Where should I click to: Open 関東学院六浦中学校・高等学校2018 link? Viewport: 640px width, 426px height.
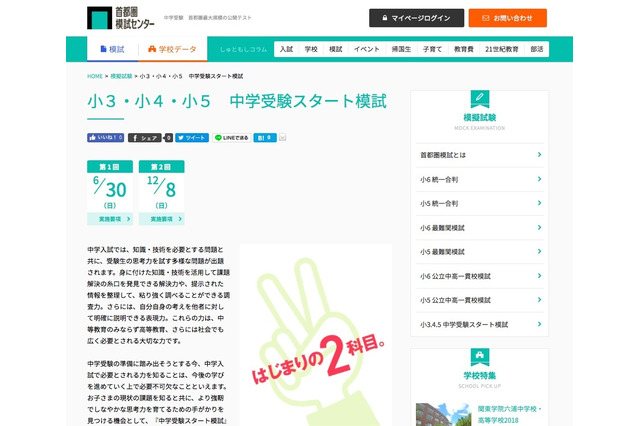pos(509,415)
